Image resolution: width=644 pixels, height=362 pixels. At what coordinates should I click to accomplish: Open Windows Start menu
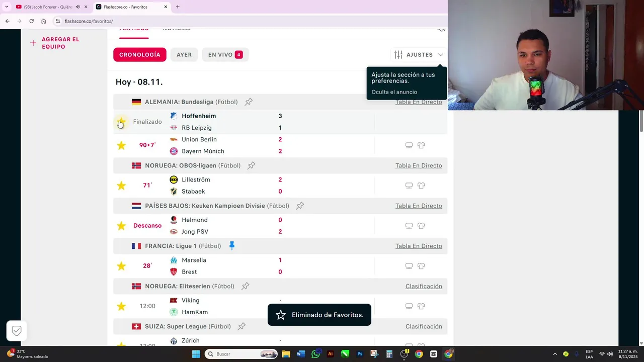pyautogui.click(x=196, y=354)
